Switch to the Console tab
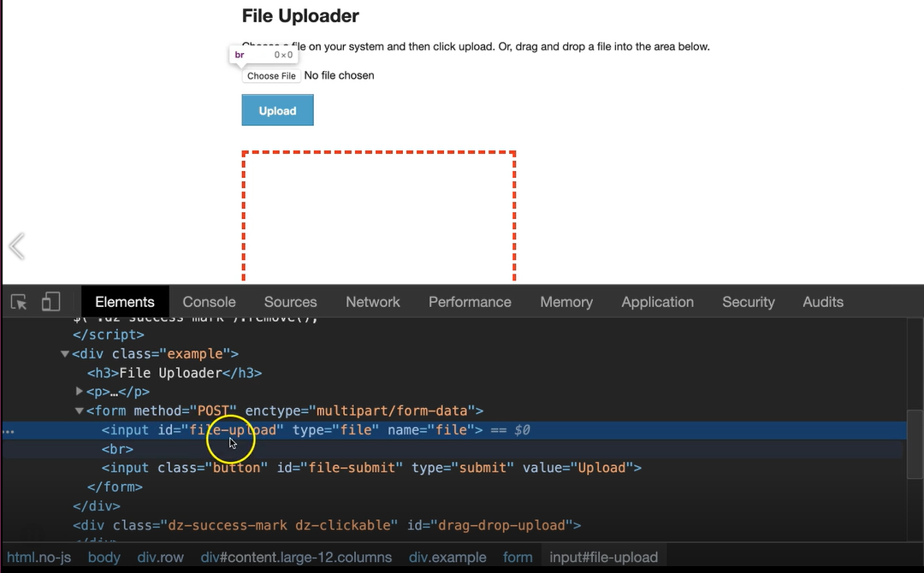The width and height of the screenshot is (924, 573). click(x=210, y=302)
